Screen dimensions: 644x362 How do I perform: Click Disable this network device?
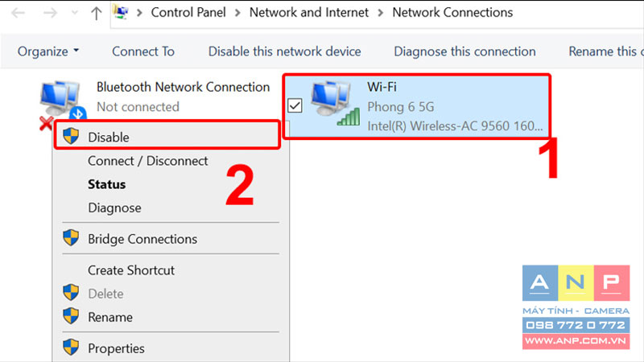click(x=285, y=51)
